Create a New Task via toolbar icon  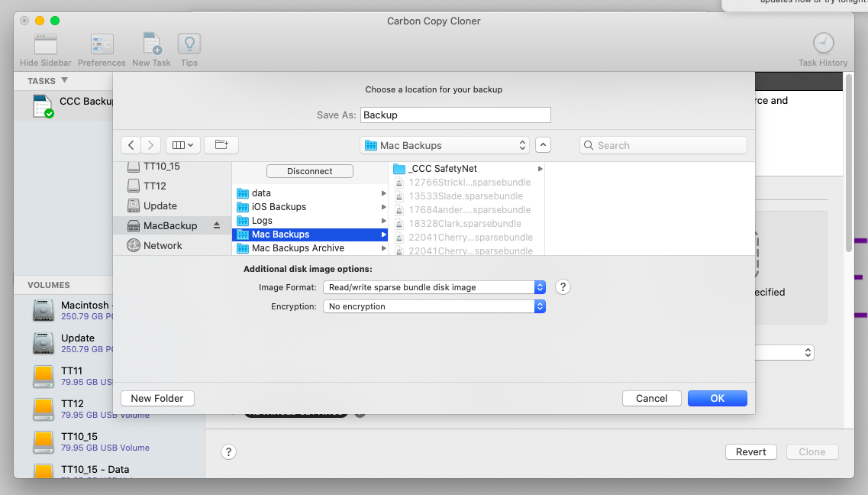(151, 44)
